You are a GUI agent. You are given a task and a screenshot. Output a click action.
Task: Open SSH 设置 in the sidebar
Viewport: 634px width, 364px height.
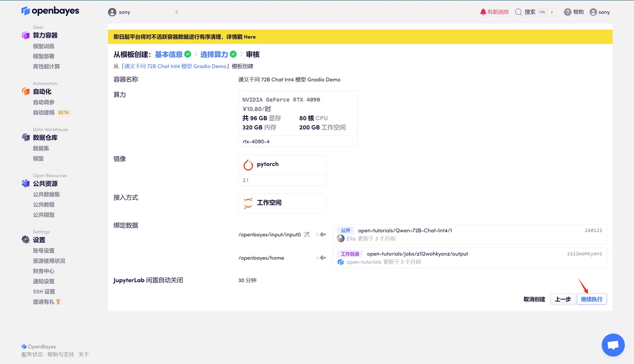tap(44, 291)
